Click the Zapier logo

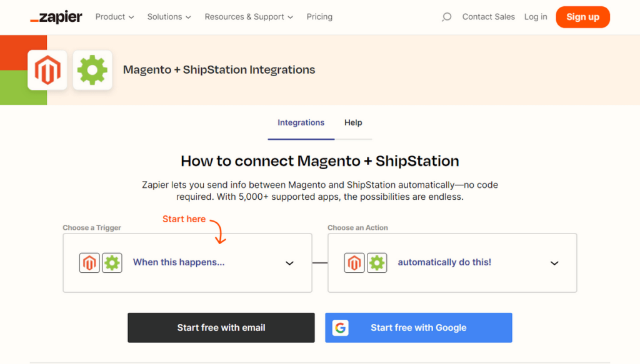tap(56, 17)
